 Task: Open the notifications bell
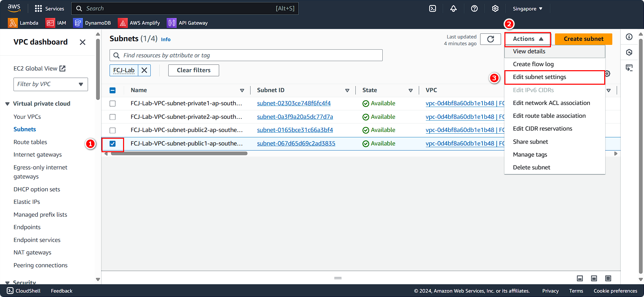(x=453, y=8)
